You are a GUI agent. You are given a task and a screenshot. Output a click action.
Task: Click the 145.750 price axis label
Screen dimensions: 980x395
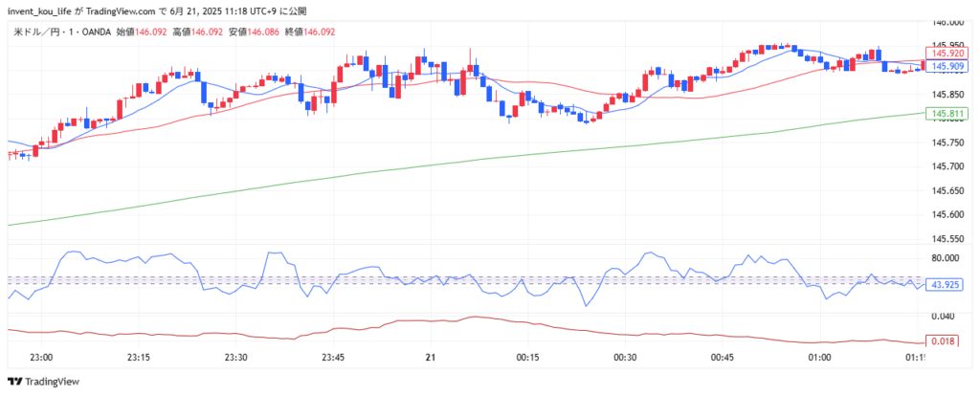coord(947,143)
